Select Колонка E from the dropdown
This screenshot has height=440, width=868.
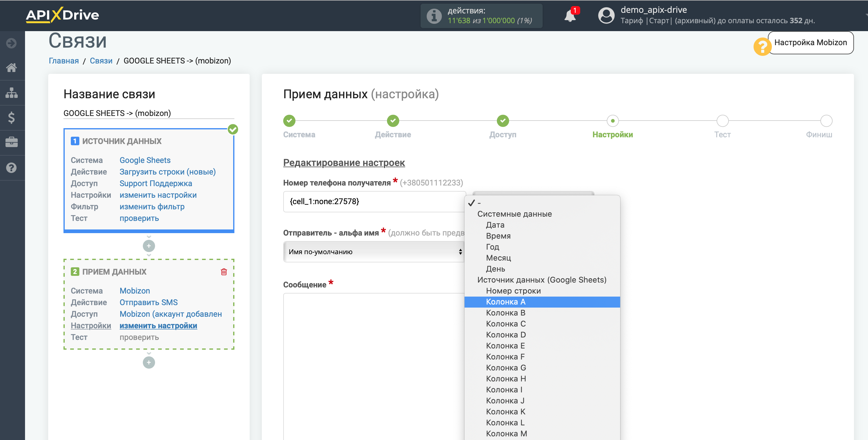click(x=542, y=346)
